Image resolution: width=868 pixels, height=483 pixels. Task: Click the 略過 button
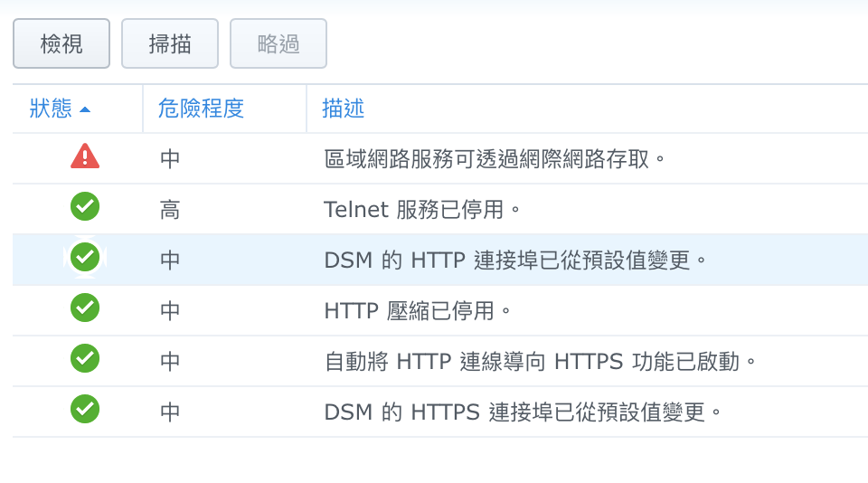(x=278, y=43)
